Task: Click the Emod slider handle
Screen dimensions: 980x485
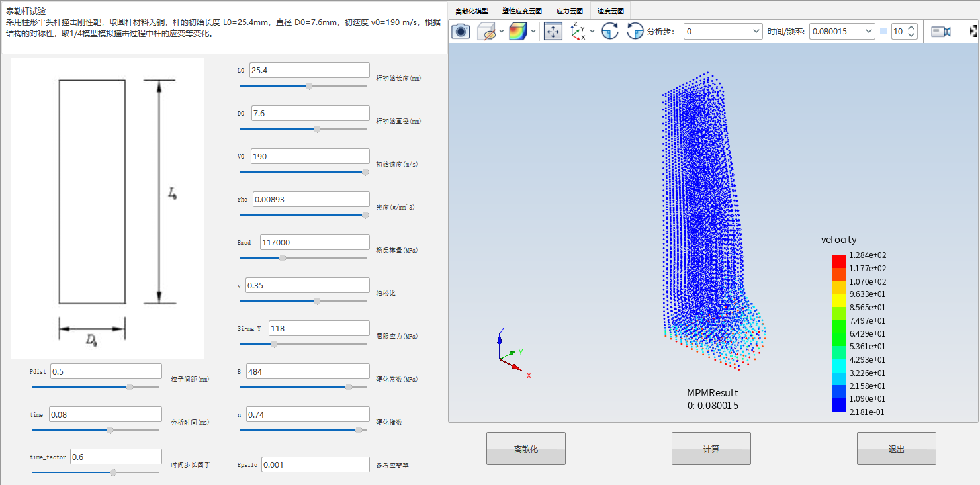Action: pos(283,257)
